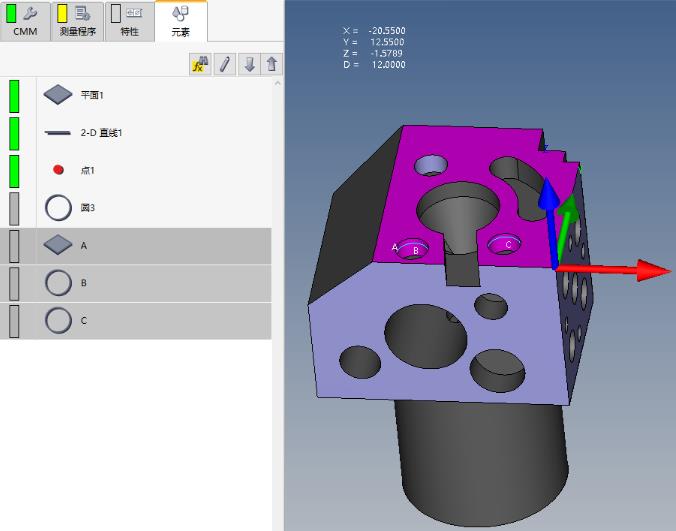Select the red 点1 point icon
Viewport: 676px width, 531px height.
(58, 170)
